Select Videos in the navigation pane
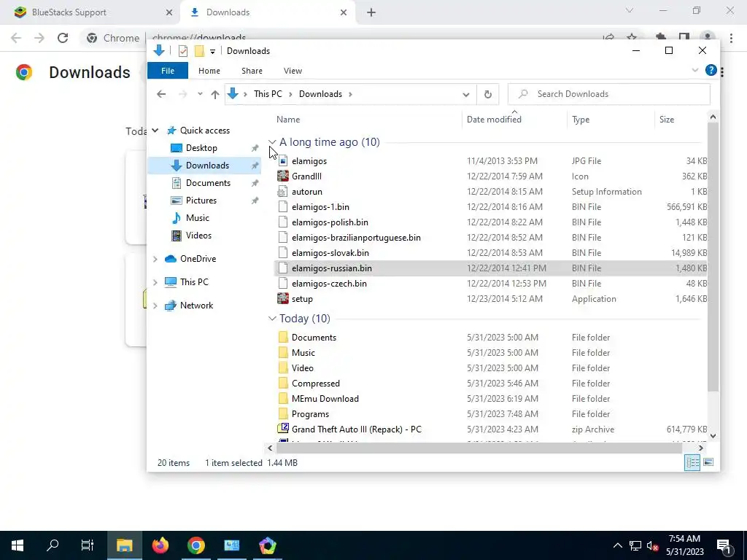 coord(198,236)
